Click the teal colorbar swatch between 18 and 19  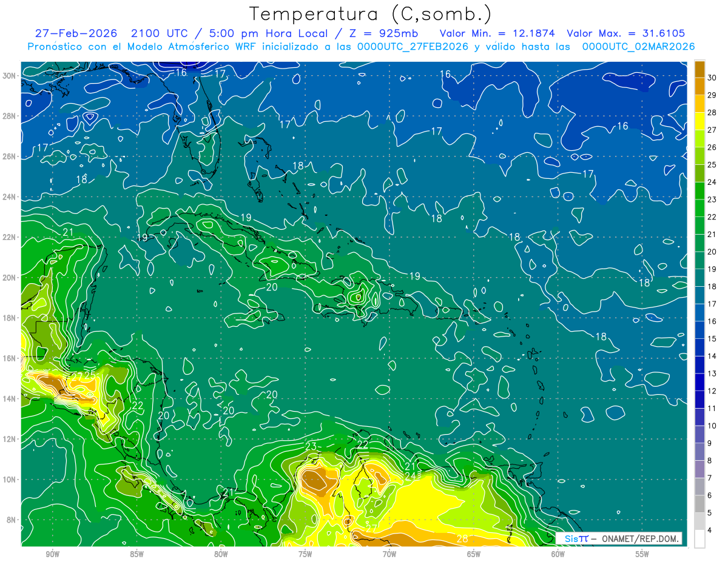tap(700, 278)
